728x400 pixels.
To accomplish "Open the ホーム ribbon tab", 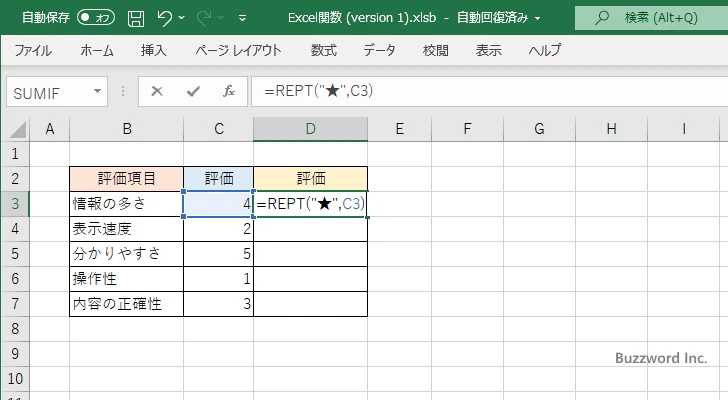I will coord(97,50).
